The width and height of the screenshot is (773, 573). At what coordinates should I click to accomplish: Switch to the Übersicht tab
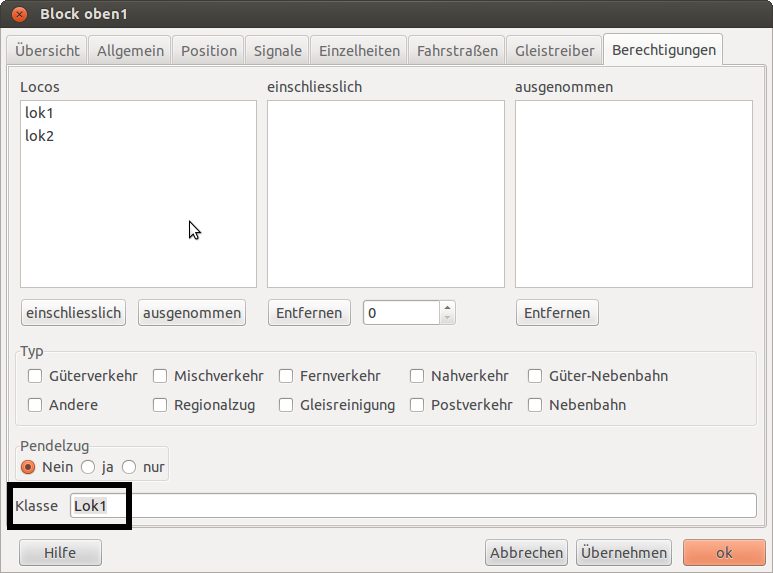[x=47, y=50]
